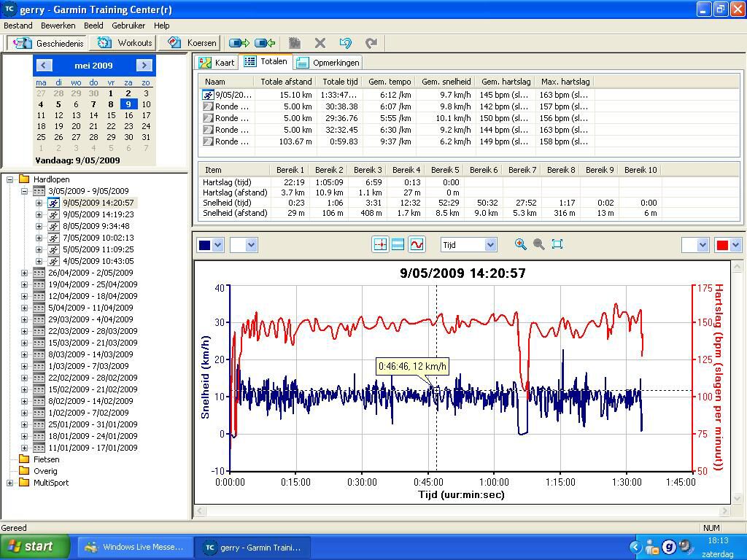Screen dimensions: 747x560
Task: Toggle the horizontal bands graph button
Action: point(398,245)
